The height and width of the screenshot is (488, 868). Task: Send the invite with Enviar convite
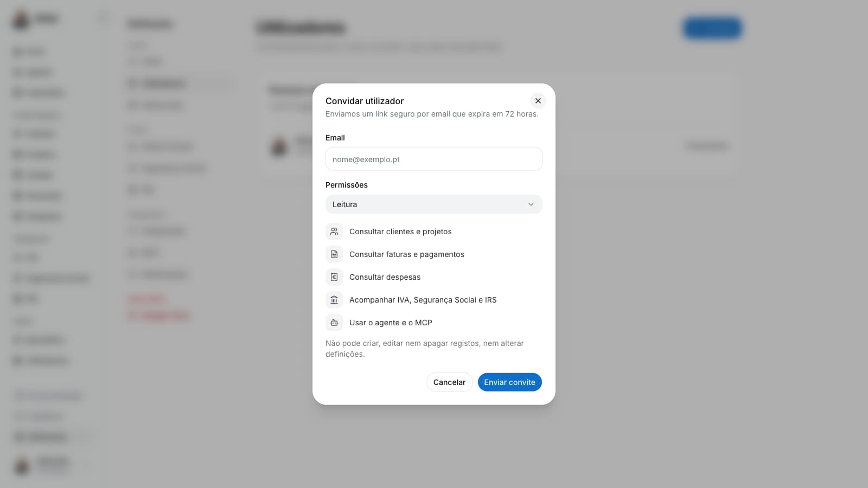(509, 382)
